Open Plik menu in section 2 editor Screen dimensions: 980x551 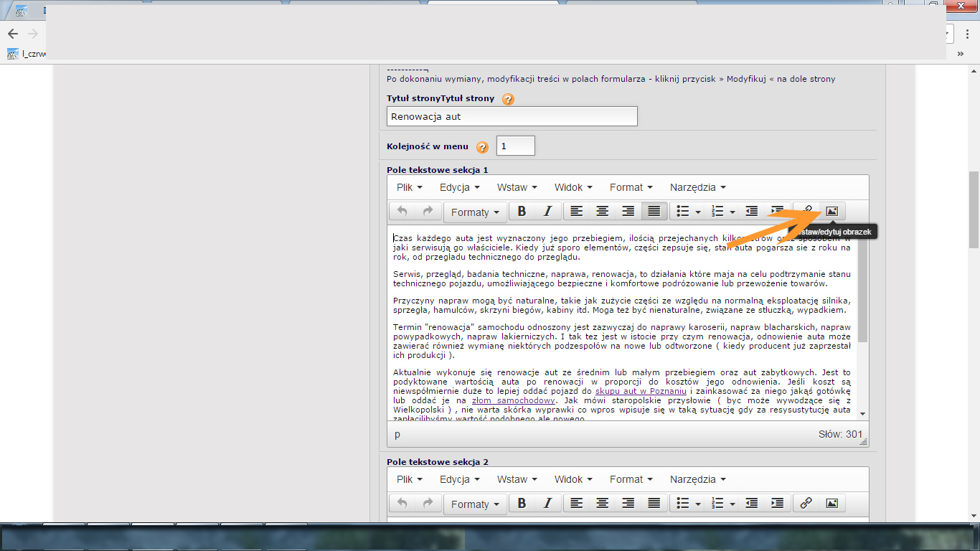tap(410, 479)
